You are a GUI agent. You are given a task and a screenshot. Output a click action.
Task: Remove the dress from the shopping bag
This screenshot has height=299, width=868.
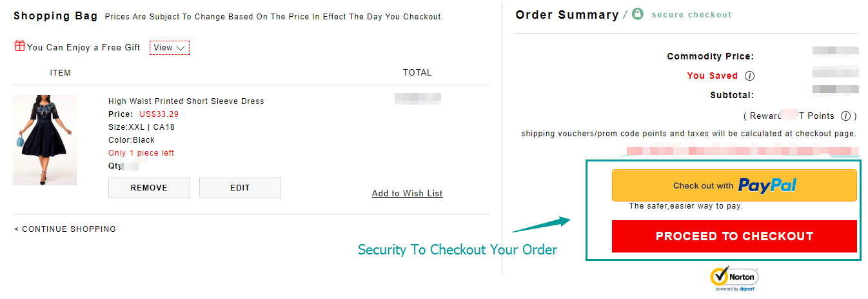(149, 188)
